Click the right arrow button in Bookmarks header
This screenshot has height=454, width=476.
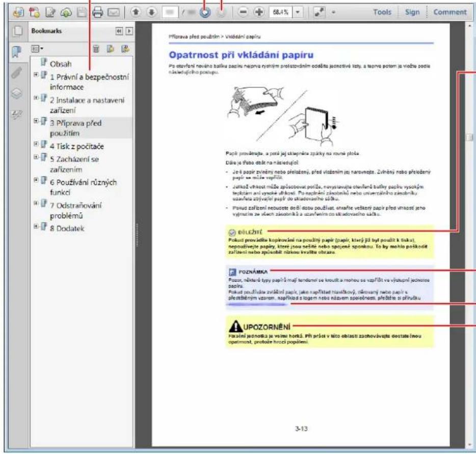tap(129, 31)
